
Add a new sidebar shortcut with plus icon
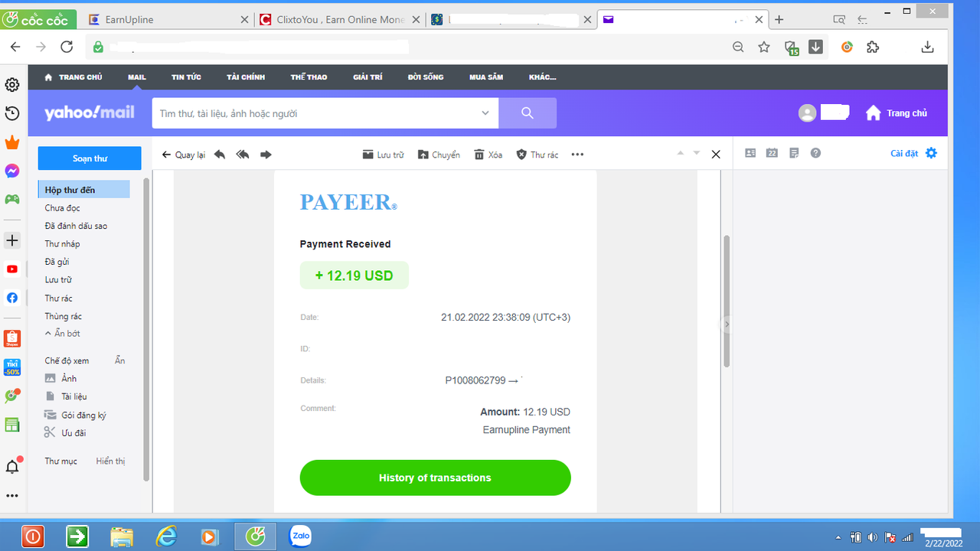pos(12,241)
